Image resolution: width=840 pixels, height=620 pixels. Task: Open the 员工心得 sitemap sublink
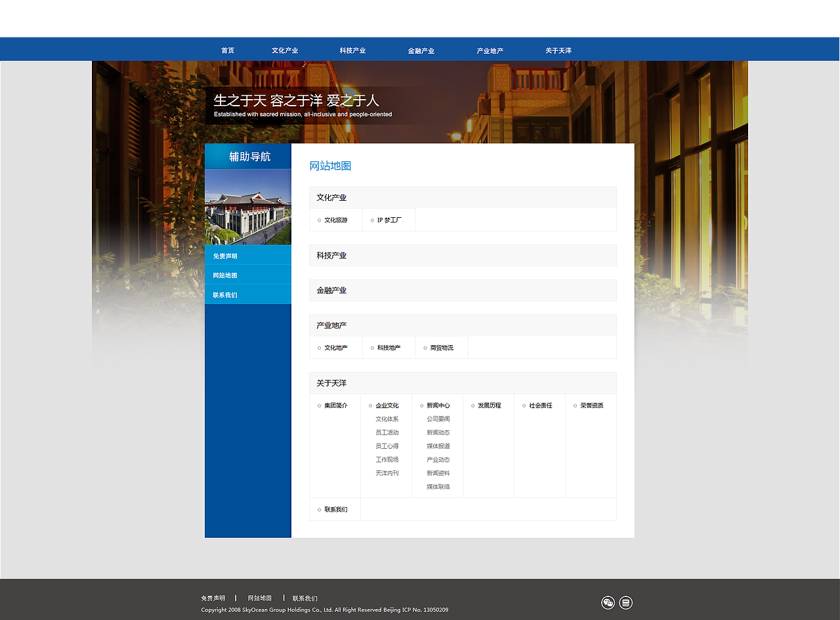387,446
